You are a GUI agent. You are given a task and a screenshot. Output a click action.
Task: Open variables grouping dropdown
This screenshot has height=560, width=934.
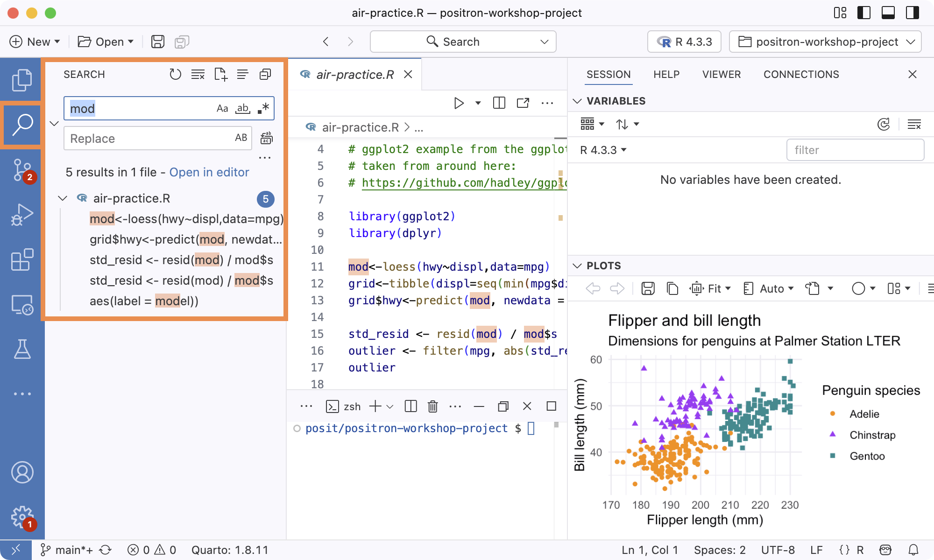[592, 124]
